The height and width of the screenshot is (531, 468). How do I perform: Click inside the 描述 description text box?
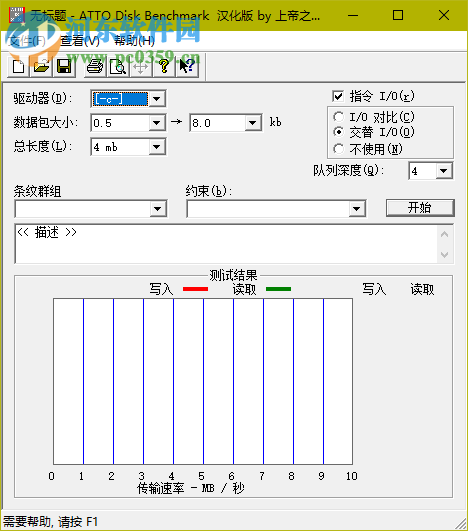pos(226,243)
